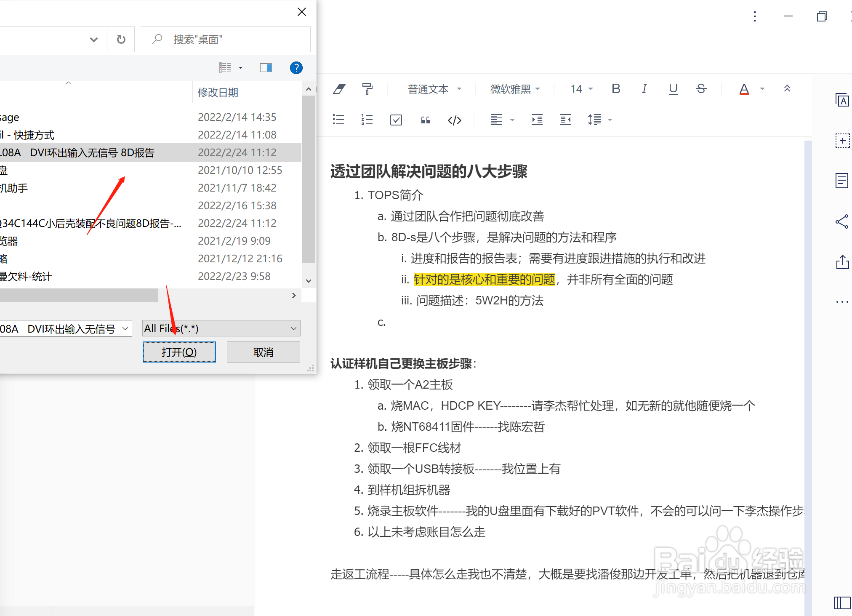Open the 微软雅黑 font dropdown
This screenshot has width=852, height=616.
pos(515,89)
